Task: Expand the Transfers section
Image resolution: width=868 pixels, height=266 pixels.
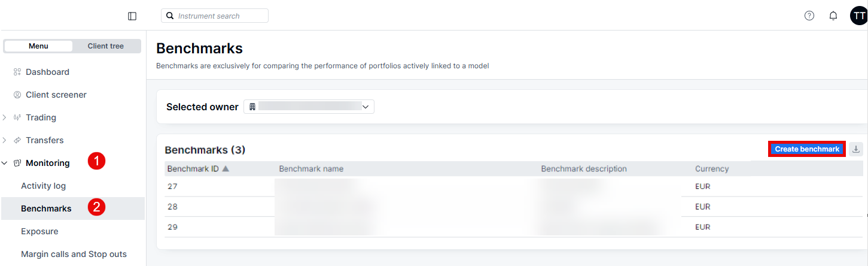Action: (5, 140)
